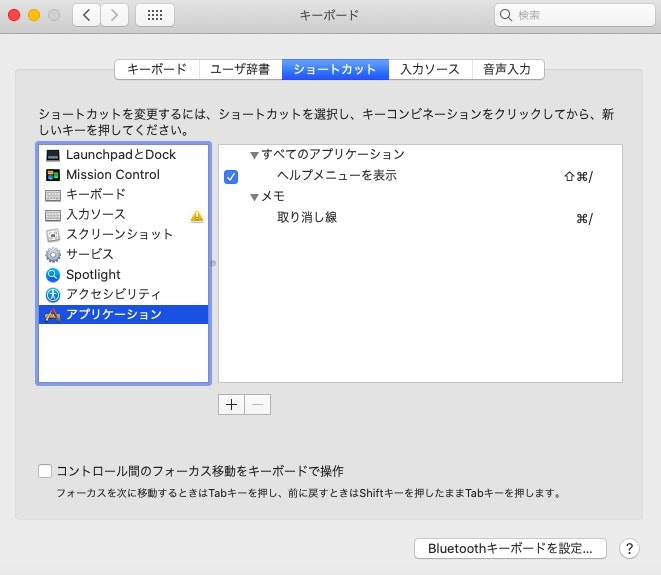Remove shortcut with the minus button
The height and width of the screenshot is (575, 661).
click(258, 405)
